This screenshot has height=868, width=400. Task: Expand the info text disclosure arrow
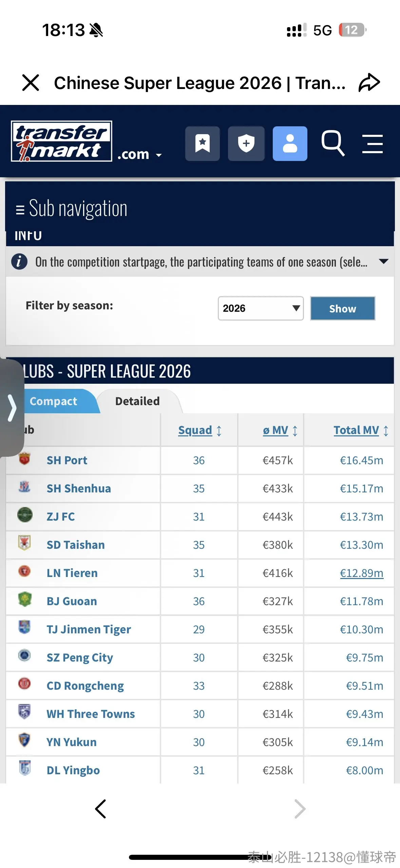pyautogui.click(x=383, y=261)
